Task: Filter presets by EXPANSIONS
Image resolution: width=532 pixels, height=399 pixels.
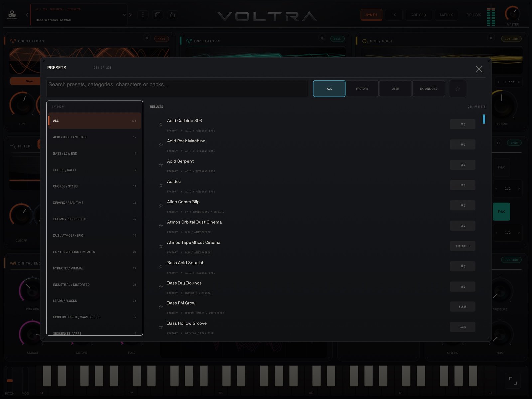Action: [x=428, y=89]
